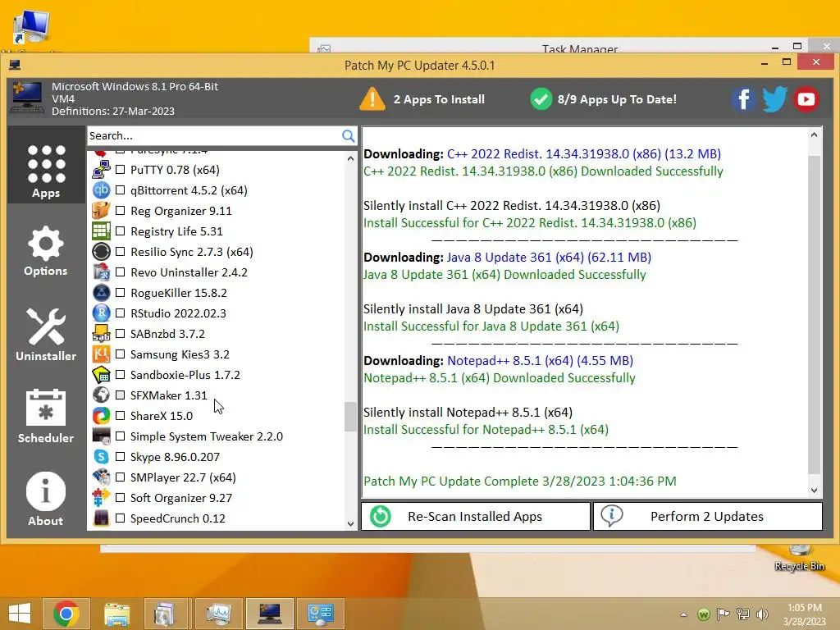Show hidden tray icons arrow
The height and width of the screenshot is (630, 840).
683,614
